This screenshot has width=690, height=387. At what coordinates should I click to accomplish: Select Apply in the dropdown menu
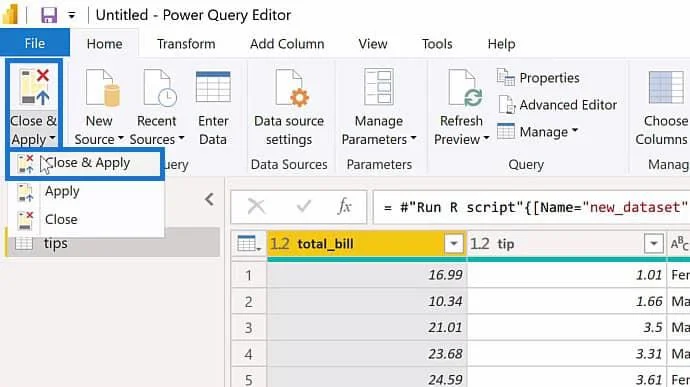coord(86,192)
